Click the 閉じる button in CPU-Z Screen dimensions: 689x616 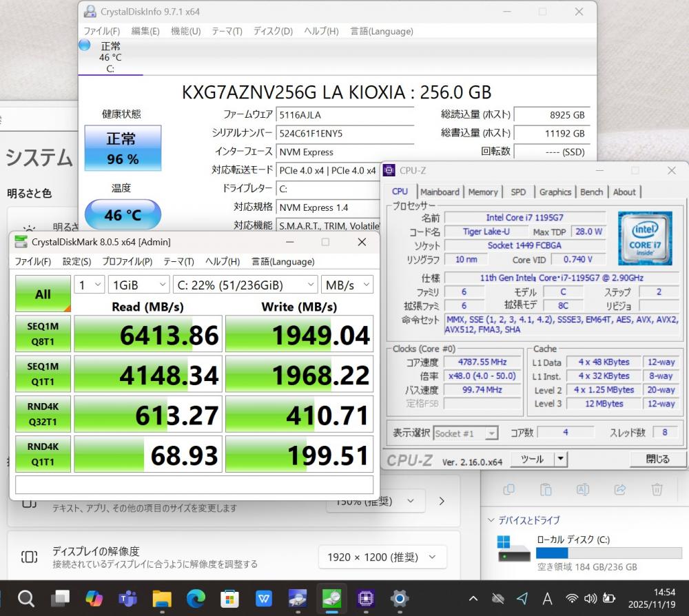tap(657, 459)
